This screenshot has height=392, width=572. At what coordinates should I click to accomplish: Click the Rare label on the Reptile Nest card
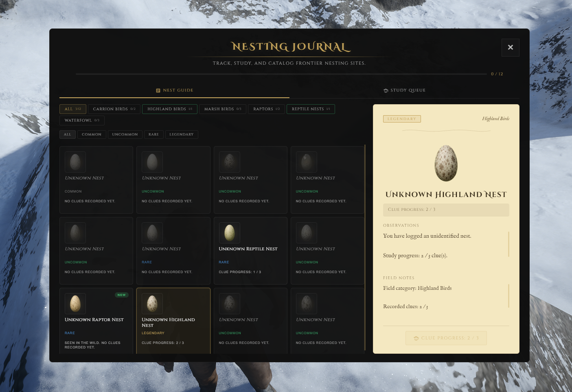click(224, 262)
